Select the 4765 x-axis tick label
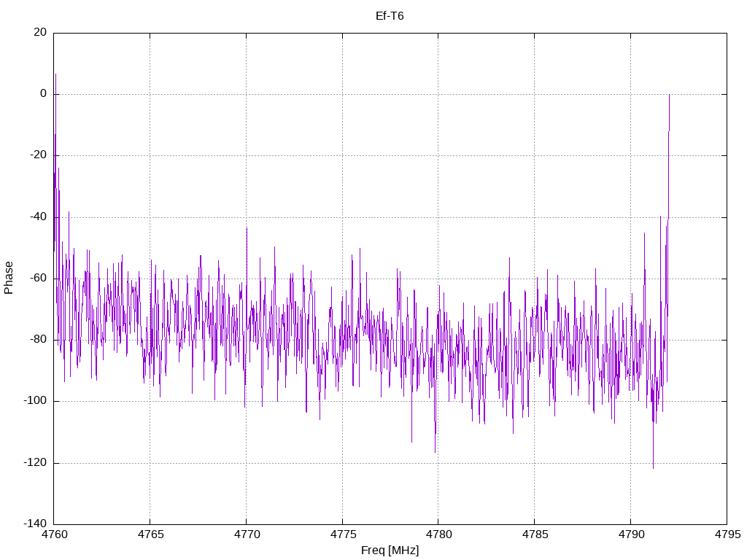Image resolution: width=747 pixels, height=560 pixels. 150,534
